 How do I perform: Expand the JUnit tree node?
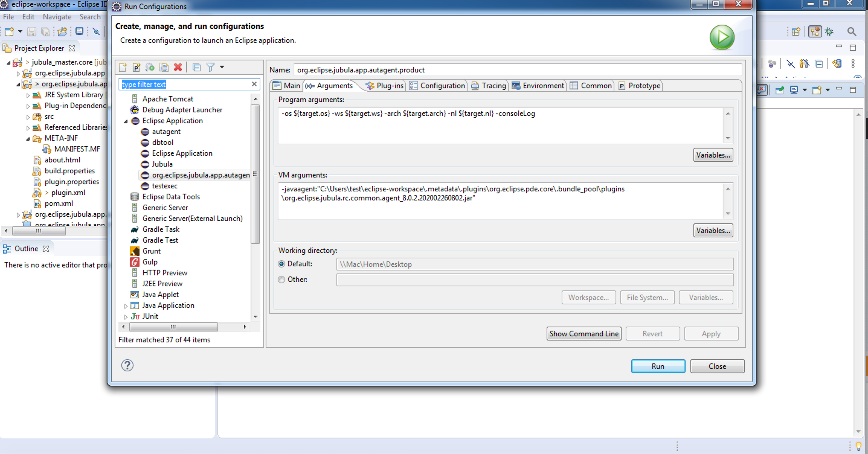(126, 317)
